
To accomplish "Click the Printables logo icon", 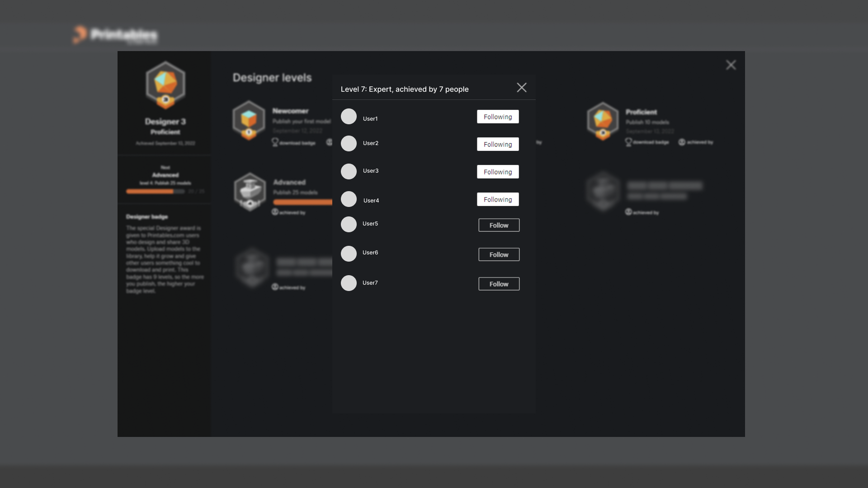I will [79, 33].
